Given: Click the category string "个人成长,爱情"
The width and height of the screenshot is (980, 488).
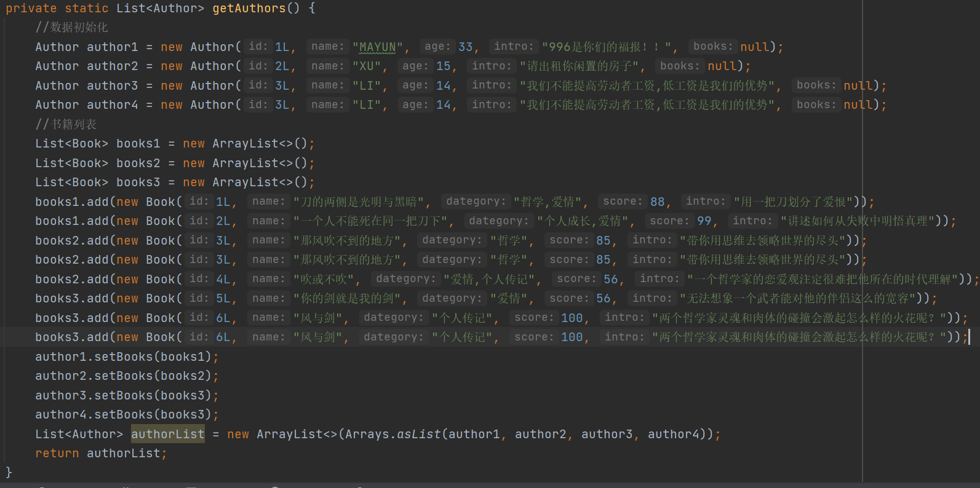Looking at the screenshot, I should pos(583,221).
